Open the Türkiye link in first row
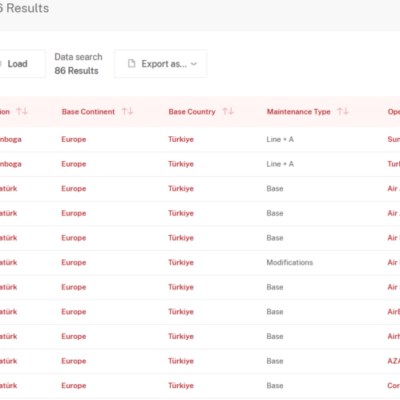 (x=181, y=139)
